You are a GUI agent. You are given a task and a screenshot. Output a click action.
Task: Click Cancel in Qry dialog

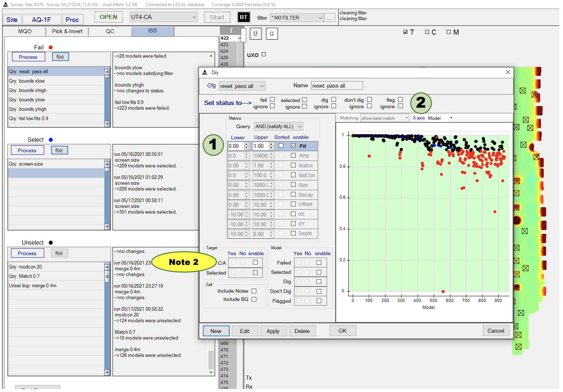tap(496, 330)
